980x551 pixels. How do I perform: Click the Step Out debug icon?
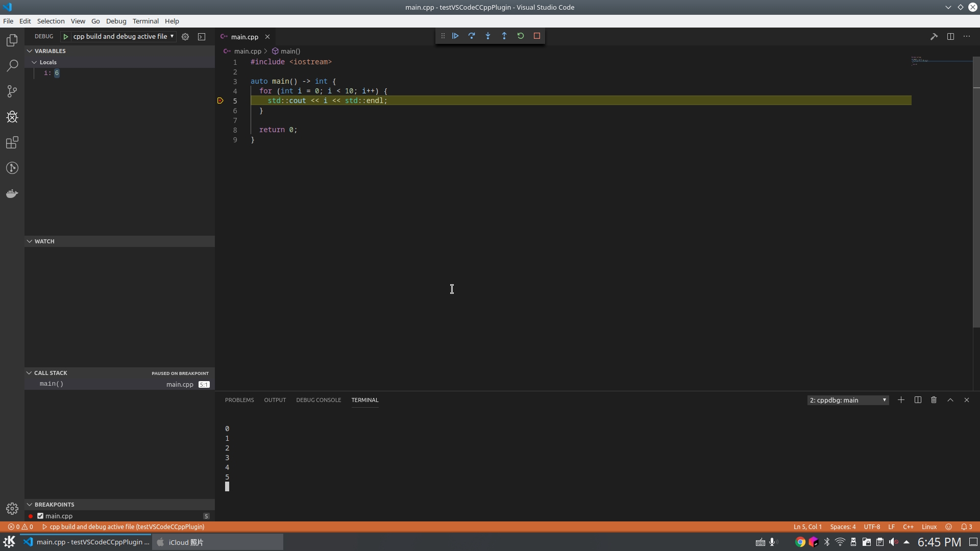(x=504, y=36)
